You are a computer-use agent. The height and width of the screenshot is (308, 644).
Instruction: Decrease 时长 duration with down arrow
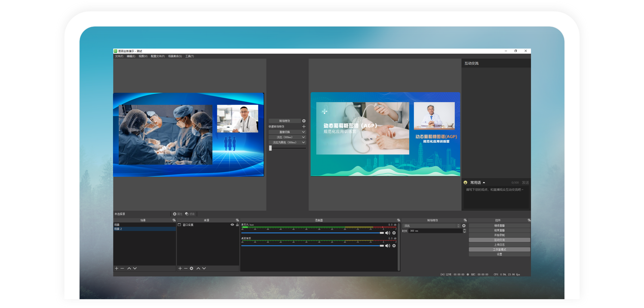point(464,232)
